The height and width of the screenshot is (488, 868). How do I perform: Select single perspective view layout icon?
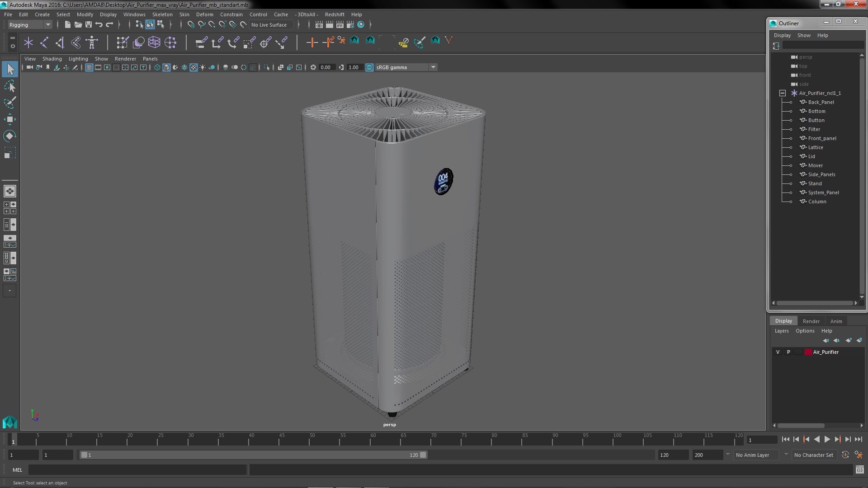(9, 191)
